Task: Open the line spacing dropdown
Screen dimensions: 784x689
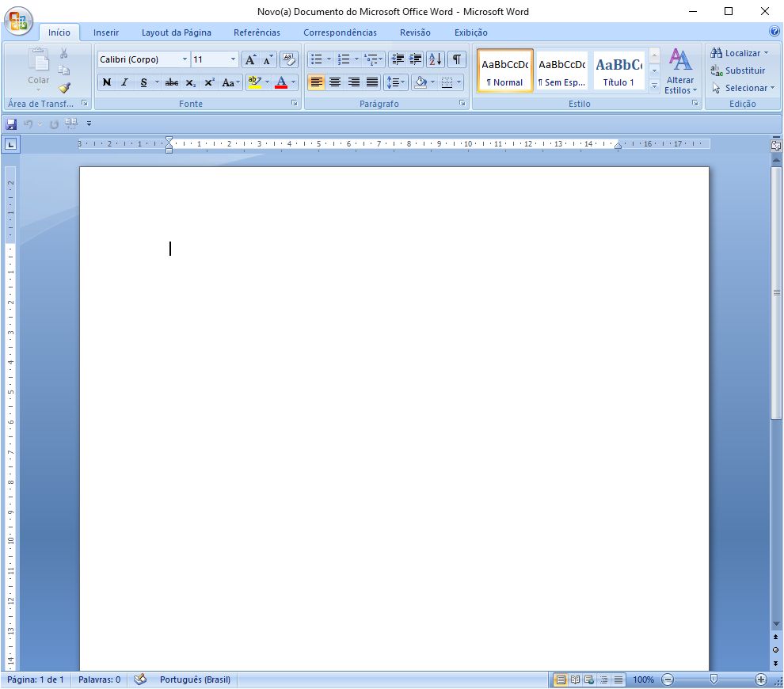Action: point(395,82)
